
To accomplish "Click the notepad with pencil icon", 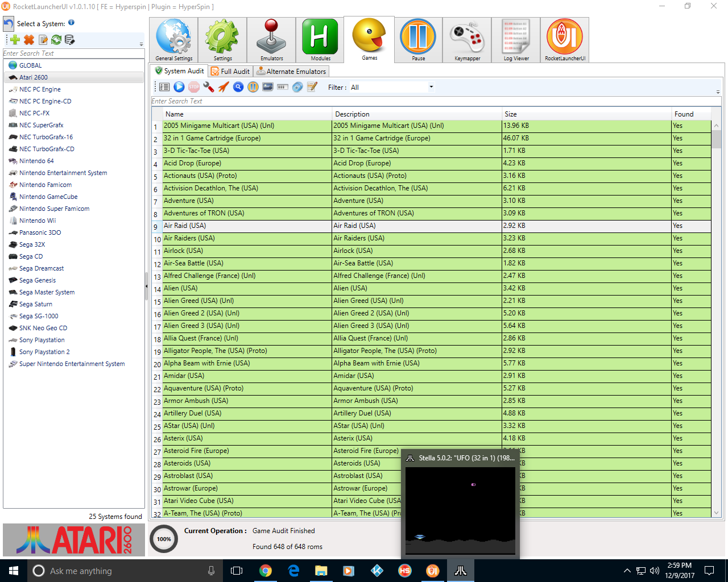I will [x=312, y=87].
